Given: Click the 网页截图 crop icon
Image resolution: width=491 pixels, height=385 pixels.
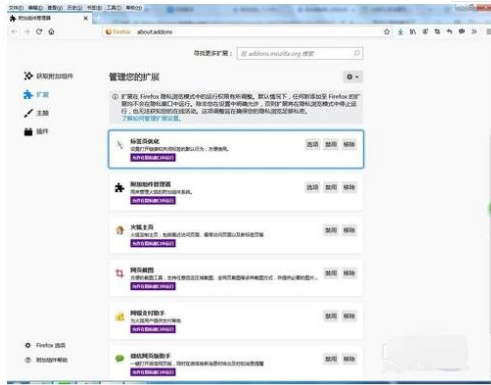Looking at the screenshot, I should 119,273.
